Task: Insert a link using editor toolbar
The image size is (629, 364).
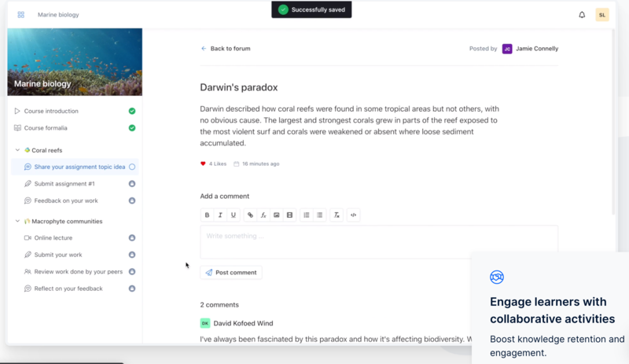Action: pos(251,215)
